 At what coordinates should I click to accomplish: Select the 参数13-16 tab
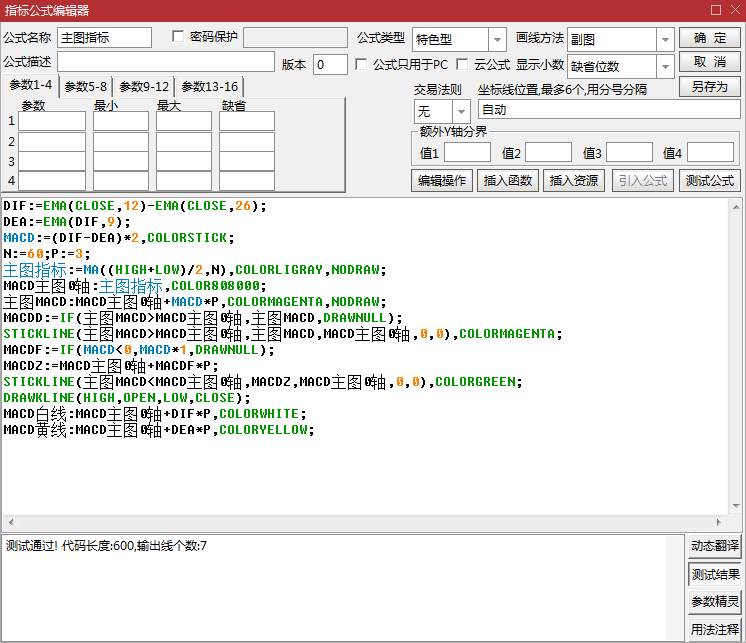[209, 87]
